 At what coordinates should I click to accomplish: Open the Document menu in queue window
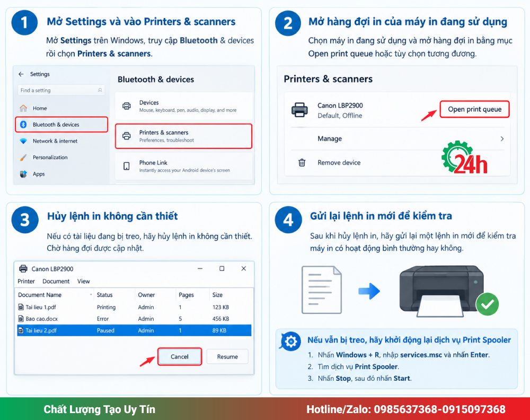tap(56, 282)
